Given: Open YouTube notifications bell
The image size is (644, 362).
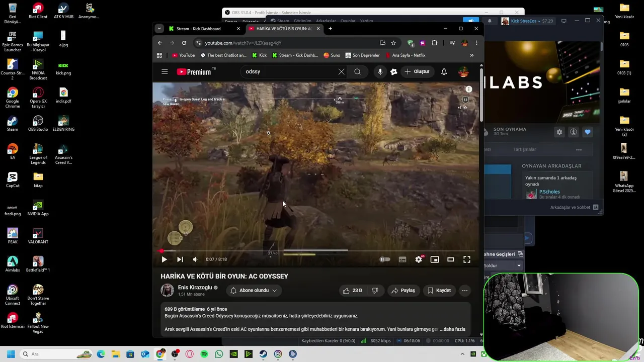Looking at the screenshot, I should (444, 72).
